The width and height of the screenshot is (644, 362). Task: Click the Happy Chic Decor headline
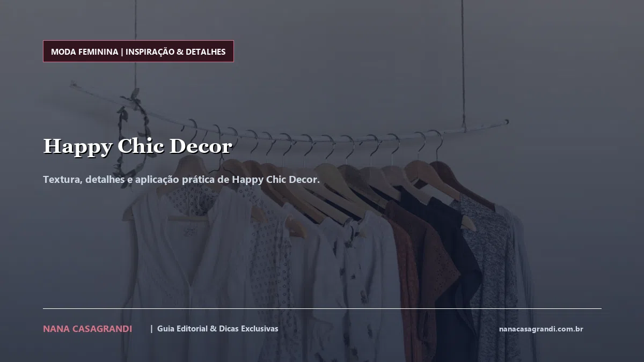137,146
